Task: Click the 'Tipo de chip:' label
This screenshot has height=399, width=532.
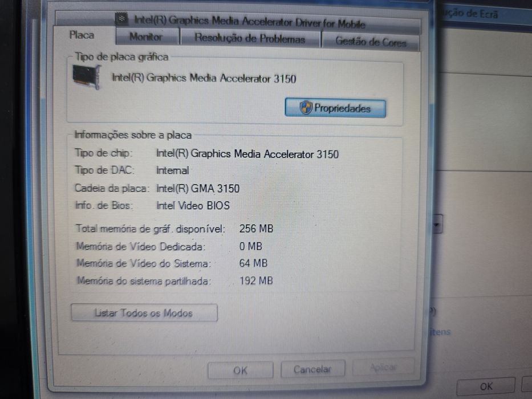Action: [x=103, y=153]
